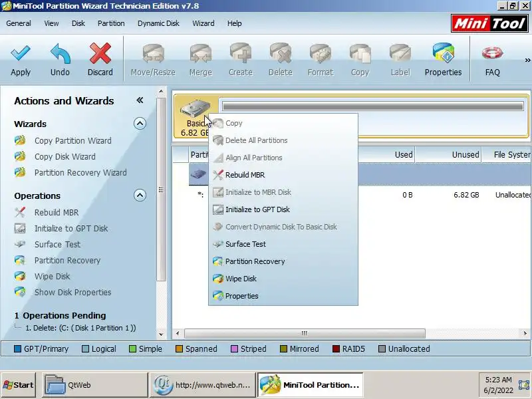Image resolution: width=532 pixels, height=399 pixels.
Task: Show more toolbar items chevron
Action: click(527, 60)
